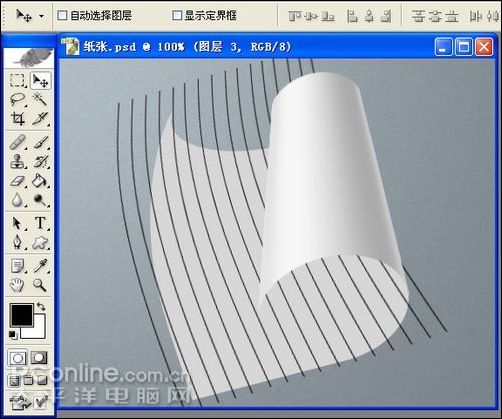
Task: Switch to Standard mode editing
Action: pyautogui.click(x=17, y=358)
